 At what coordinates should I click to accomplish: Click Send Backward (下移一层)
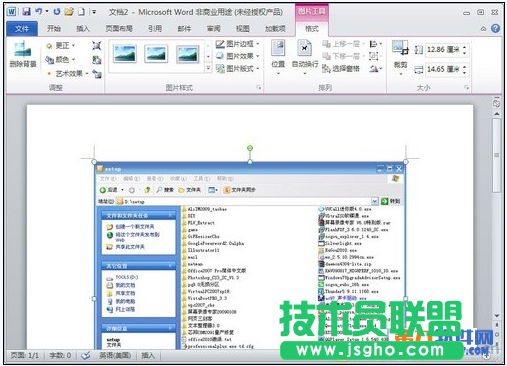[343, 56]
